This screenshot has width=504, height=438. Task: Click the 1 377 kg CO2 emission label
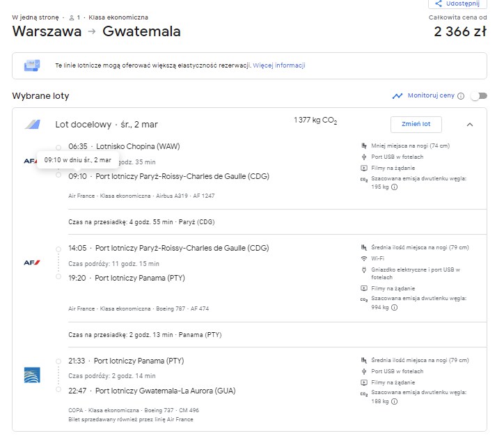[x=315, y=120]
